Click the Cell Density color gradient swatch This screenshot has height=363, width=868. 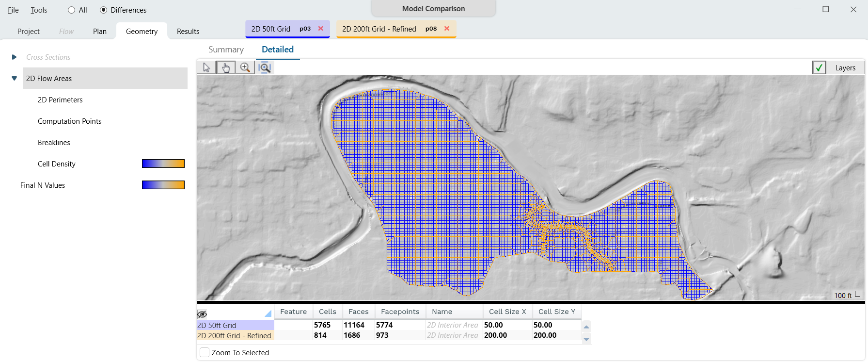tap(163, 164)
